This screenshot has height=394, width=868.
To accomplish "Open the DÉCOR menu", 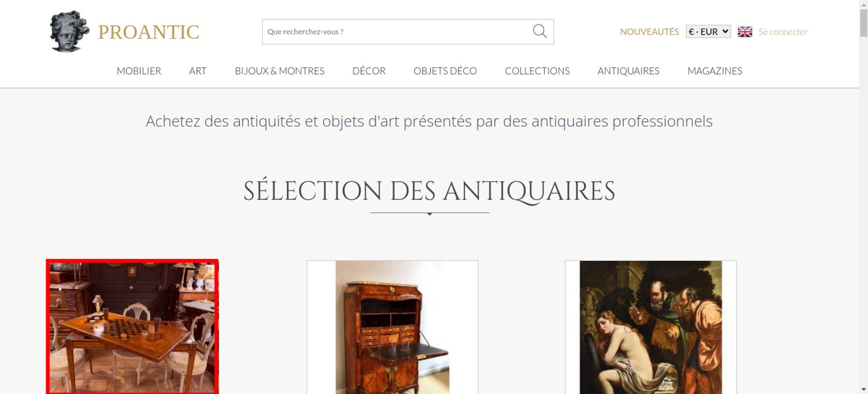I will [x=369, y=71].
